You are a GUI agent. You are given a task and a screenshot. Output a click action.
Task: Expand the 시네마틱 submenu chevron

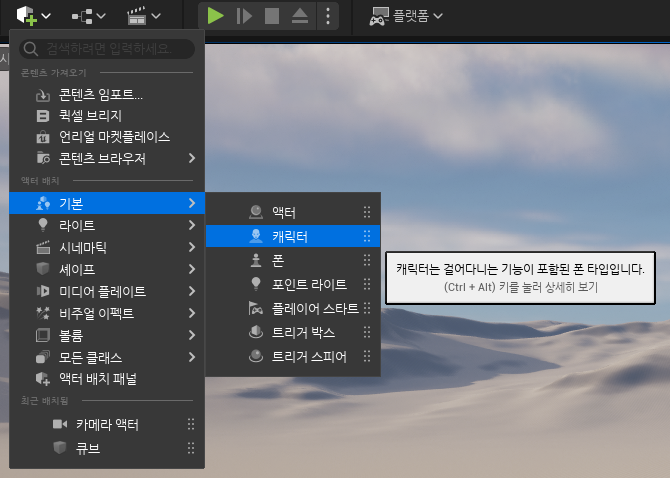pyautogui.click(x=192, y=247)
